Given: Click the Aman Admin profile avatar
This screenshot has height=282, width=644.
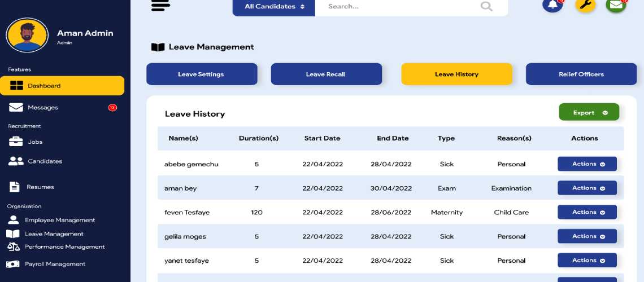Looking at the screenshot, I should (27, 35).
